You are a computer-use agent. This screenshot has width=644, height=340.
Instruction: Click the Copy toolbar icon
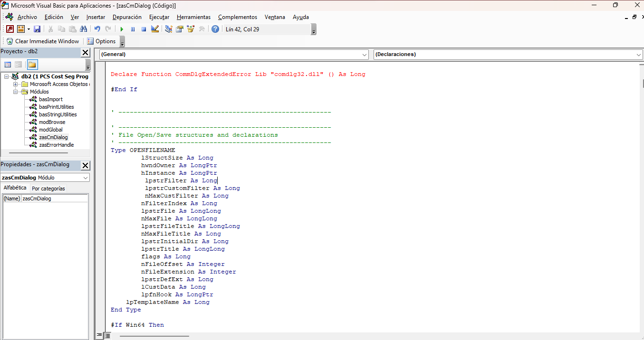pos(61,29)
